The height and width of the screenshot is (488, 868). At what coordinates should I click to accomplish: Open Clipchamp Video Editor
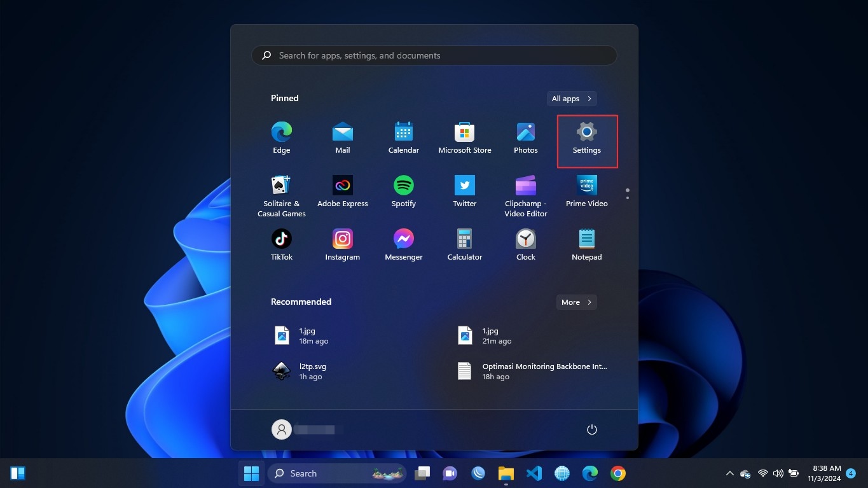coord(525,195)
